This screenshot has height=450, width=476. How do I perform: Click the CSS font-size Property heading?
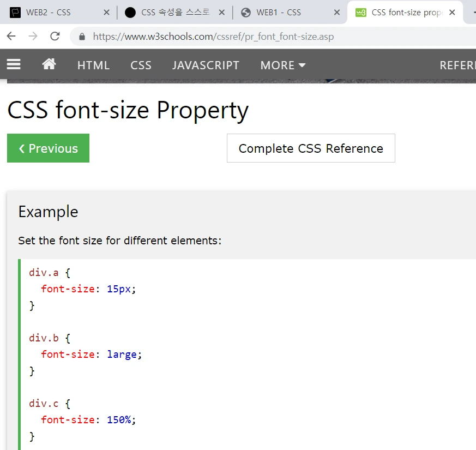coord(128,111)
